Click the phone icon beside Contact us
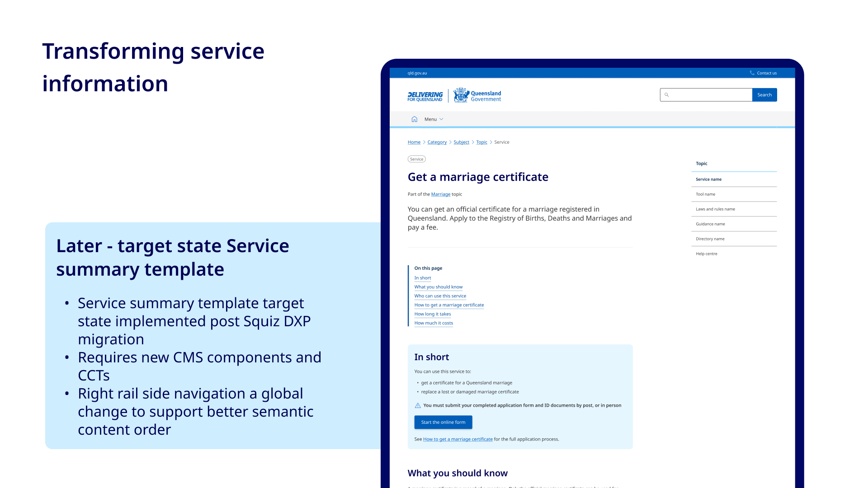This screenshot has width=868, height=488. (x=752, y=73)
